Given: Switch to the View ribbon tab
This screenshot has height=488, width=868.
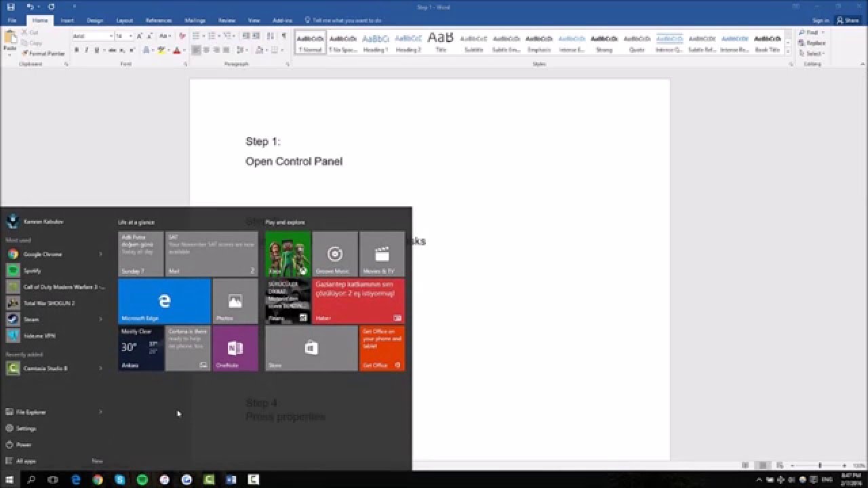Looking at the screenshot, I should click(254, 20).
